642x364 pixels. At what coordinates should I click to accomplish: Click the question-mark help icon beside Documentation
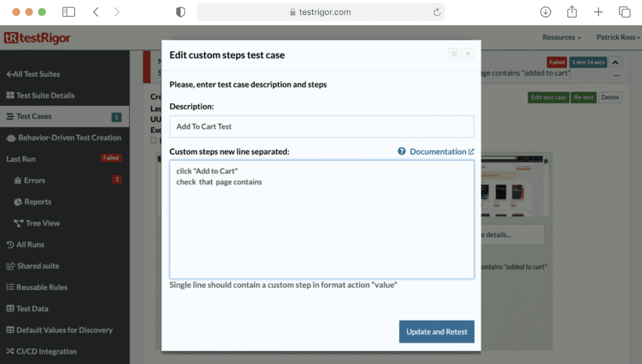click(x=402, y=151)
